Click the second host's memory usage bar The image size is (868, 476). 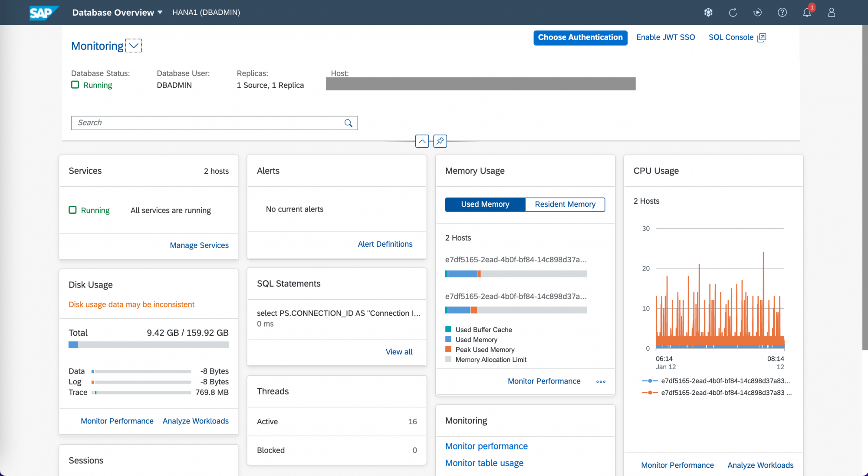click(x=516, y=310)
